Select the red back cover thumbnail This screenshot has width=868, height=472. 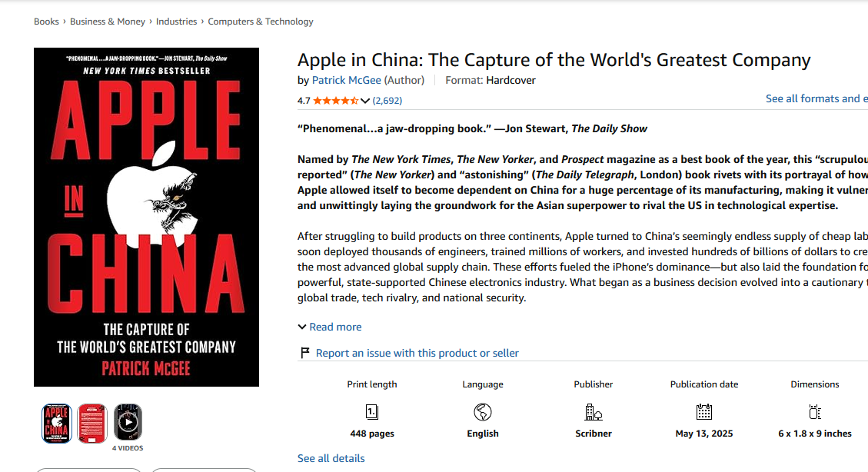[x=92, y=424]
